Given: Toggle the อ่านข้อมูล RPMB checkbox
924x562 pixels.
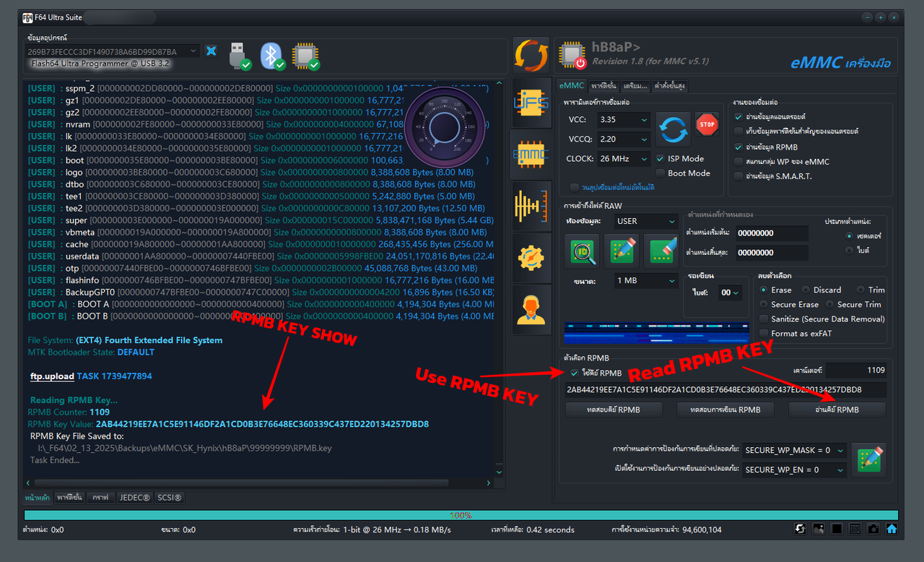Looking at the screenshot, I should pyautogui.click(x=738, y=147).
